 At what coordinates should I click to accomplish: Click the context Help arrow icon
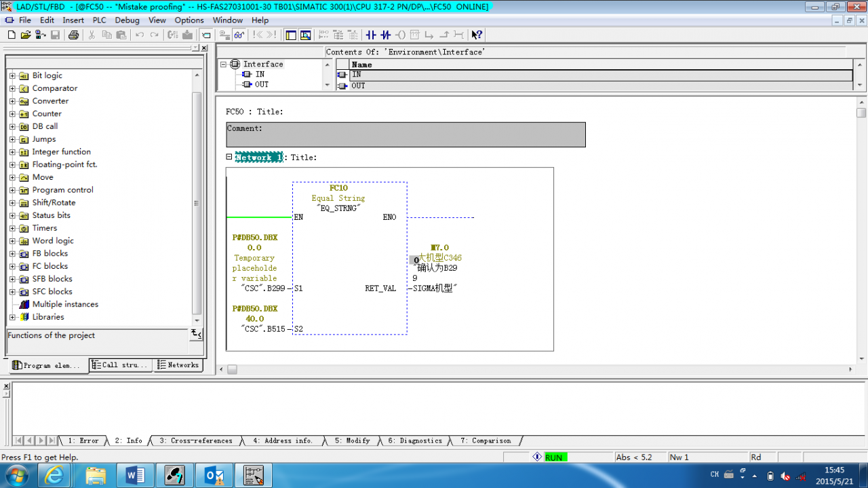pos(477,35)
